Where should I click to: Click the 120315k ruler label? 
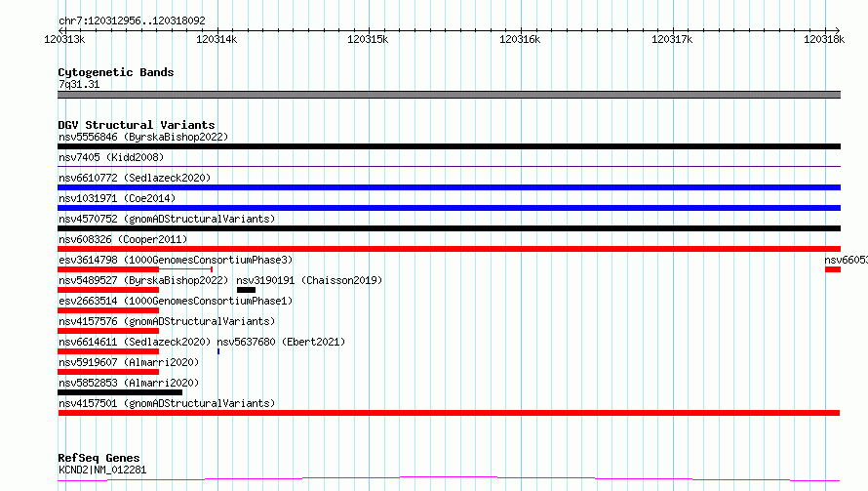tap(368, 39)
